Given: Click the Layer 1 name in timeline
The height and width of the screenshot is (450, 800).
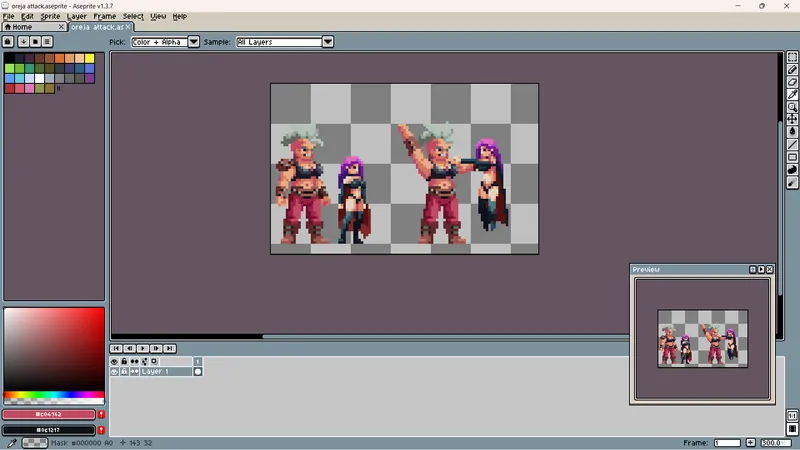Looking at the screenshot, I should (x=155, y=371).
